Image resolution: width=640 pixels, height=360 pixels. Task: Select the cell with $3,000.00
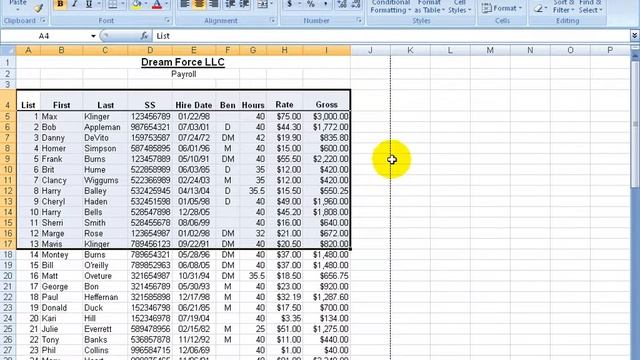click(327, 116)
